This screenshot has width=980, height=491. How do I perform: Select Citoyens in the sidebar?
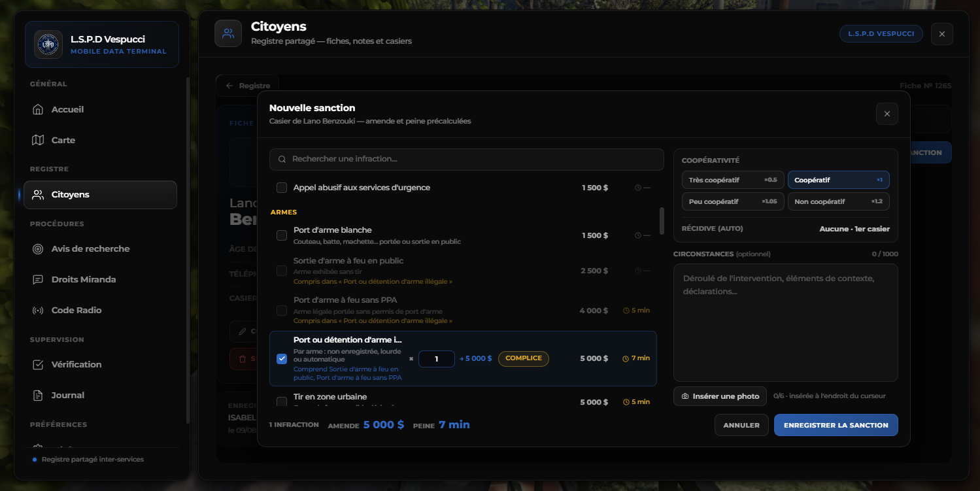[100, 195]
